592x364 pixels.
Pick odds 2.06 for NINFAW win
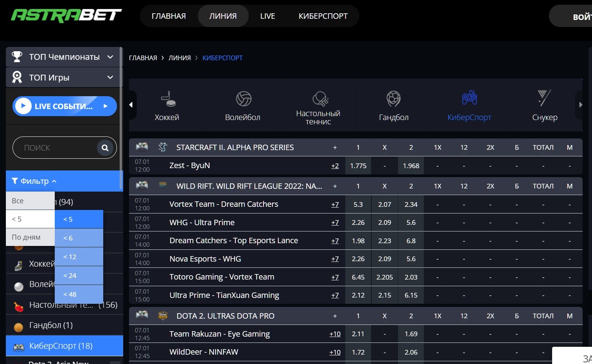(x=411, y=352)
